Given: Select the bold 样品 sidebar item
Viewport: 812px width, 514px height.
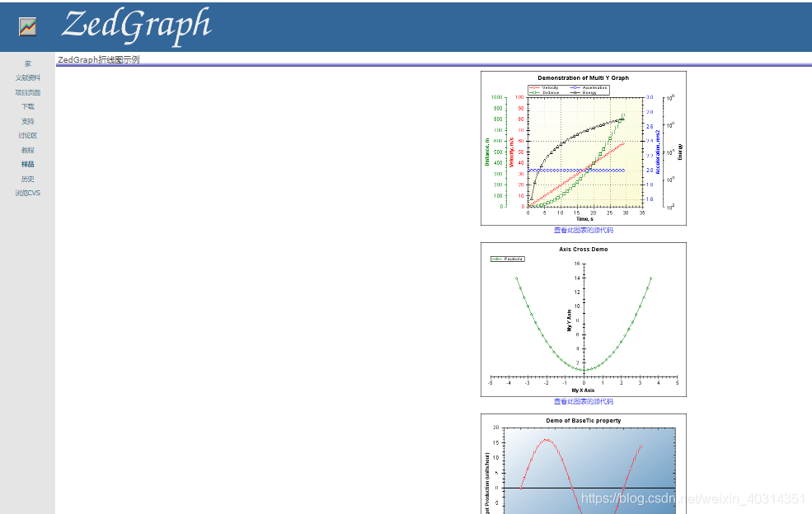Looking at the screenshot, I should click(x=27, y=164).
